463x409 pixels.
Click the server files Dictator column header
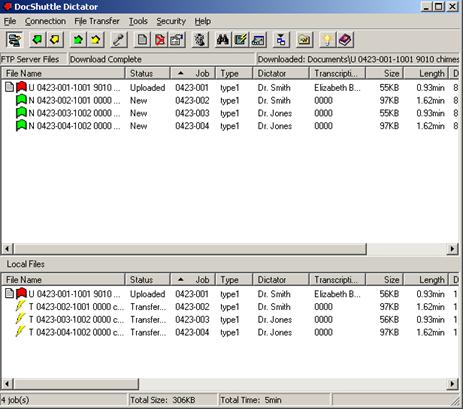[281, 73]
